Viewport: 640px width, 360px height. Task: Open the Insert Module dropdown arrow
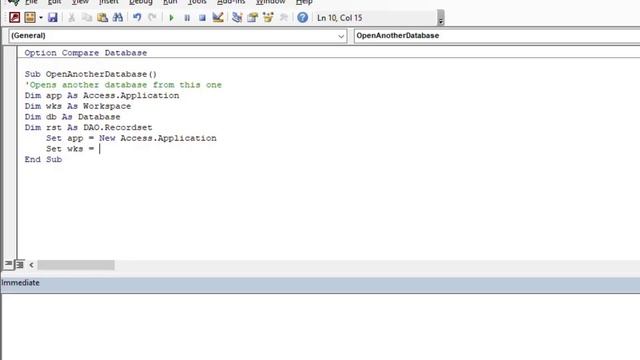tap(41, 18)
